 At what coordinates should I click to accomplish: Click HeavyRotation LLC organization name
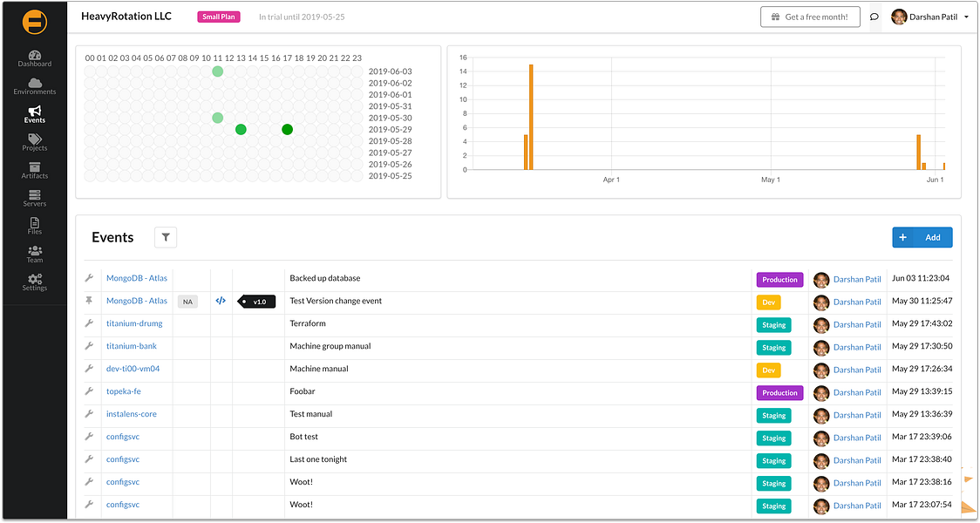click(126, 17)
